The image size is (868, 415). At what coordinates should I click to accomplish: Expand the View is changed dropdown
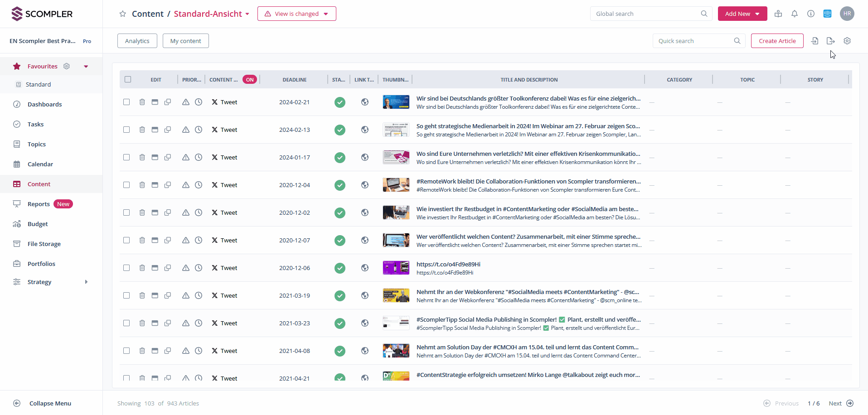pos(296,14)
